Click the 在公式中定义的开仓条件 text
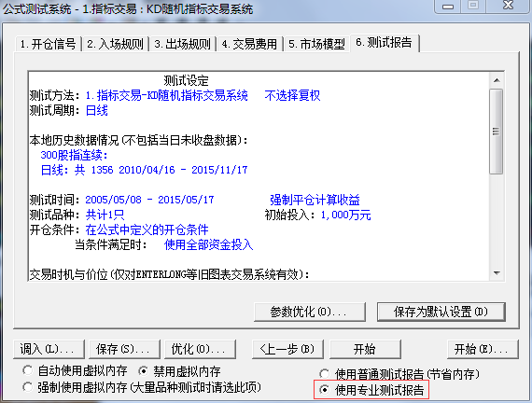Viewport: 532px width, 403px height. pos(147,229)
